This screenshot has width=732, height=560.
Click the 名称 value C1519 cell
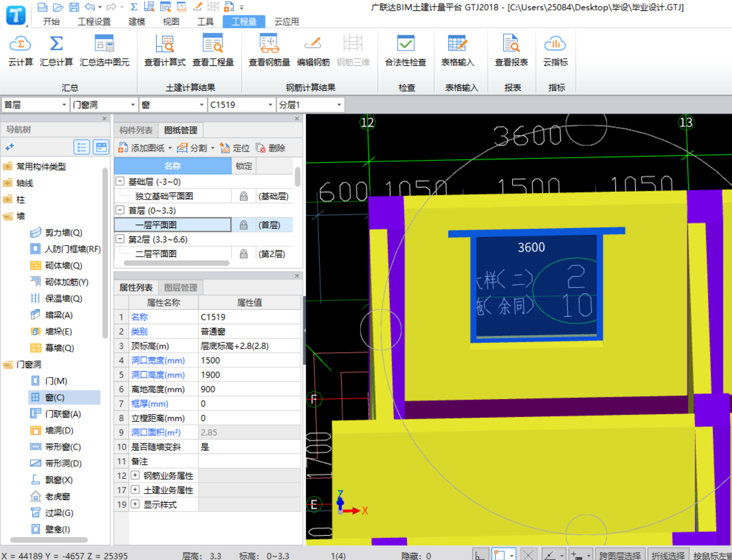250,317
